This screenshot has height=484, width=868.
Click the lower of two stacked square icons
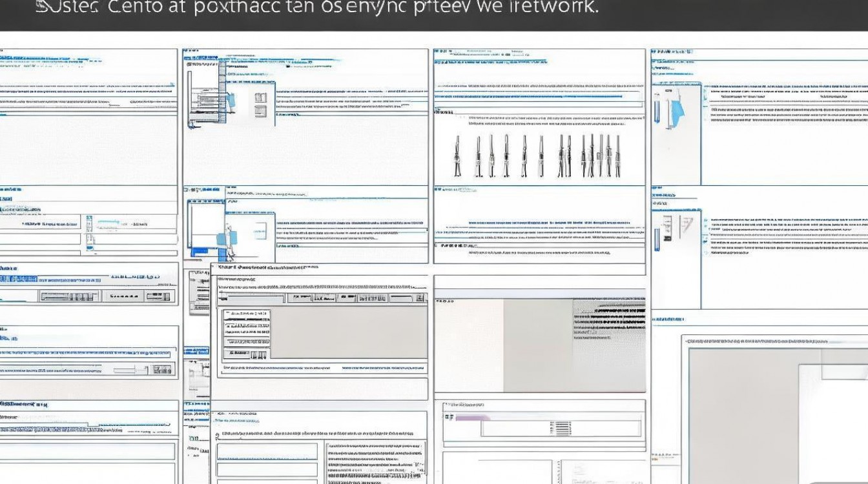point(261,112)
